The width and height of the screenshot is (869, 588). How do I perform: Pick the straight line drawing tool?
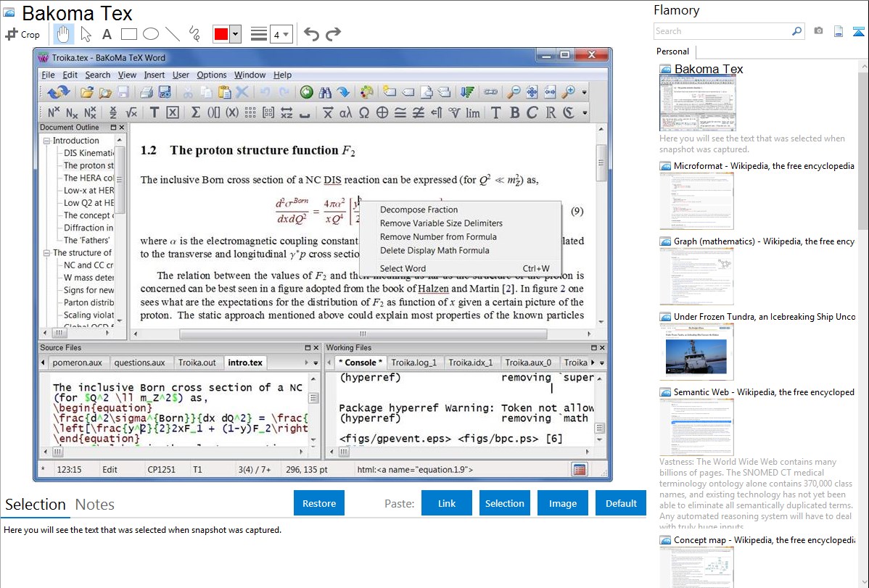point(173,34)
